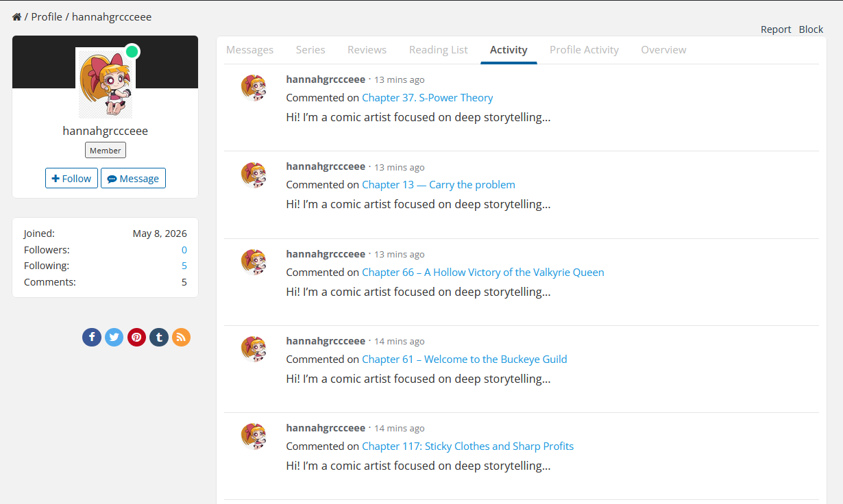The width and height of the screenshot is (843, 504).
Task: Click username on Chapter 37 comment
Action: [x=326, y=79]
